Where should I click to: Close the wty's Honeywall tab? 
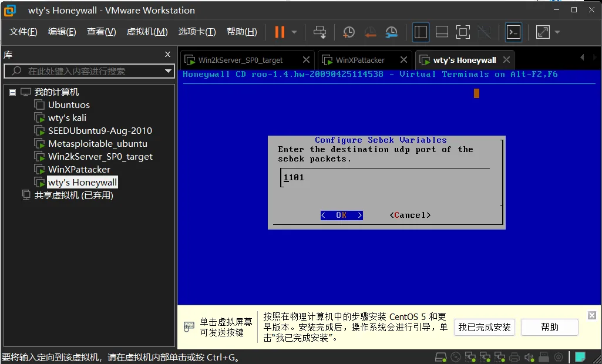tap(506, 60)
